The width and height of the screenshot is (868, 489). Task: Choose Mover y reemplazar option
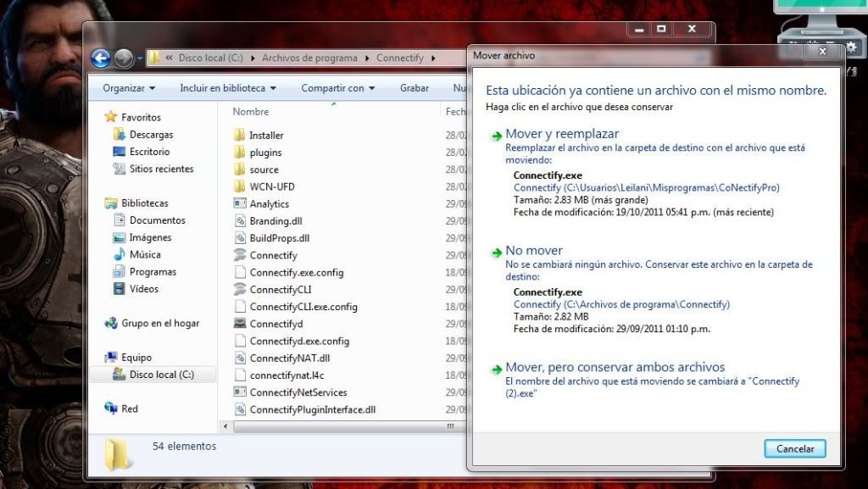point(562,134)
